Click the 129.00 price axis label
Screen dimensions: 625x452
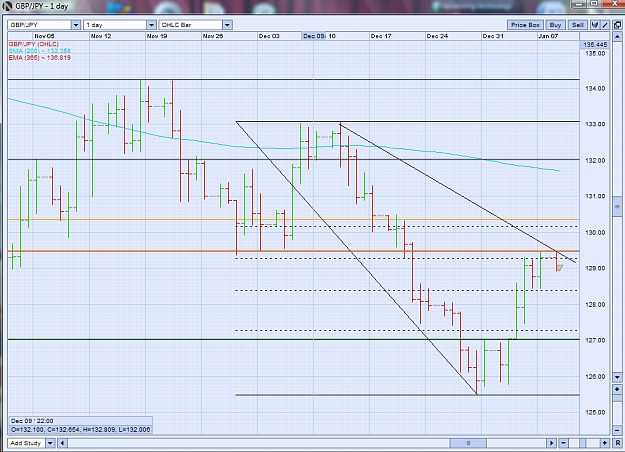(595, 268)
